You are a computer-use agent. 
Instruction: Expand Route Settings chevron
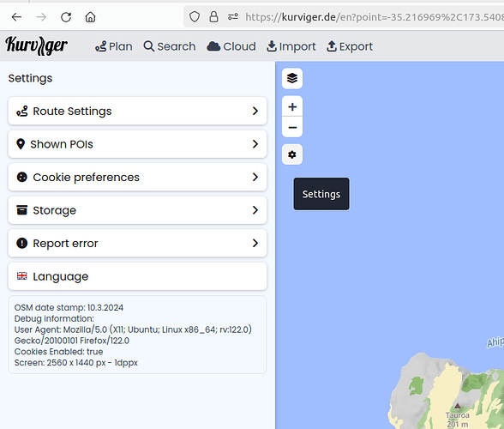click(255, 111)
